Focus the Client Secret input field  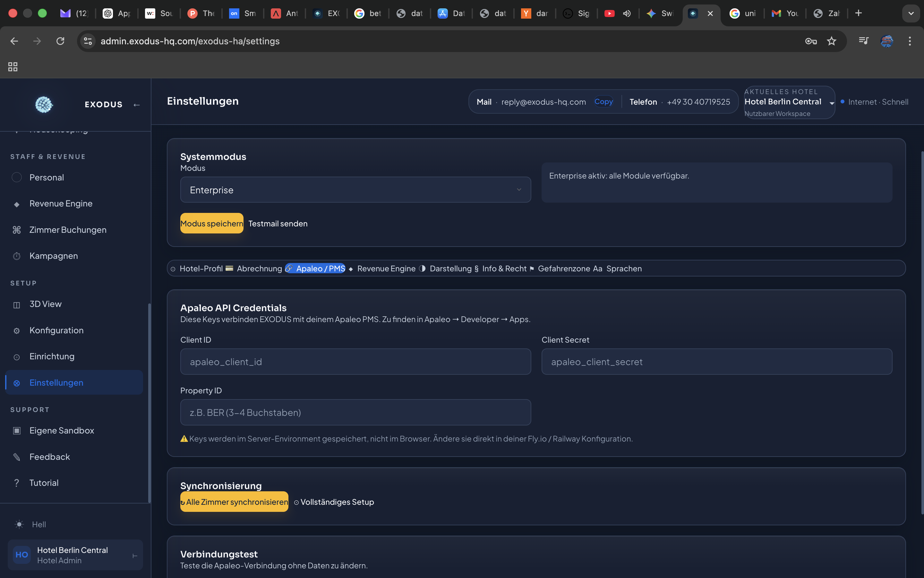coord(717,361)
